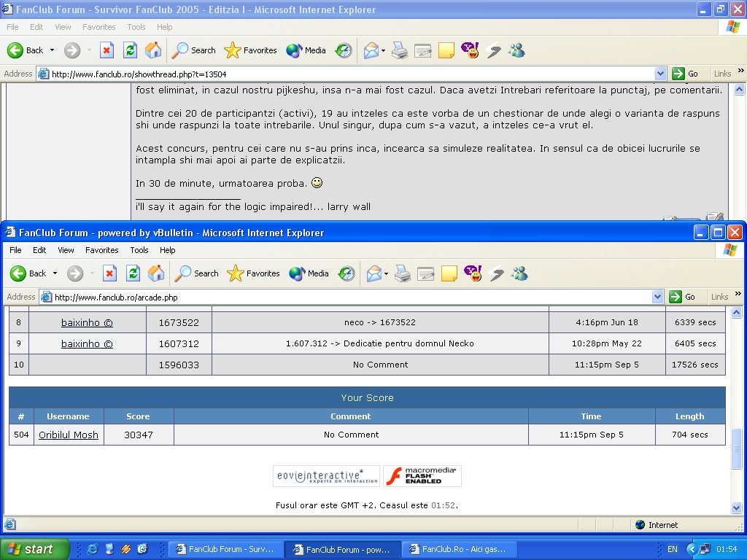Click Macromedia Flash Enabled badge
The height and width of the screenshot is (560, 747).
point(422,476)
